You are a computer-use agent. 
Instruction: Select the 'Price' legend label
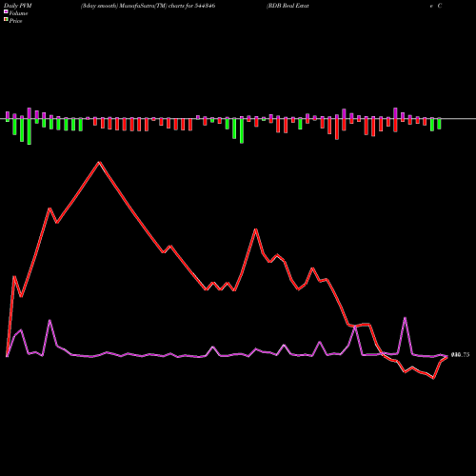[x=15, y=21]
